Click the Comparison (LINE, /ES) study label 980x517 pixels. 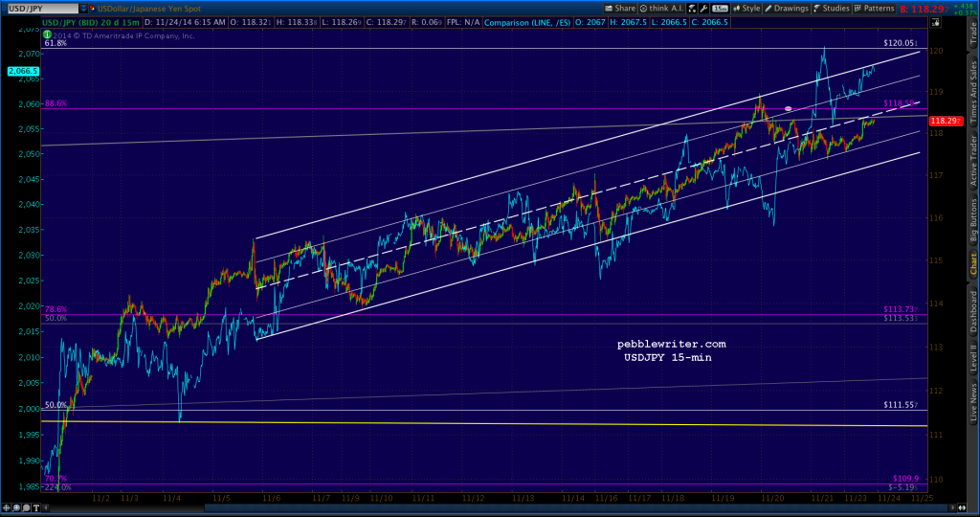pyautogui.click(x=527, y=22)
